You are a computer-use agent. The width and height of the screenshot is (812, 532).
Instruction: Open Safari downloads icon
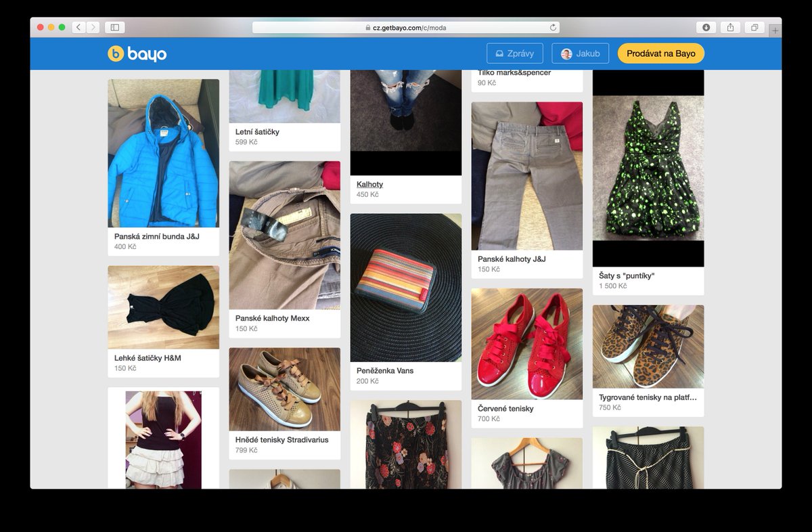[x=706, y=27]
